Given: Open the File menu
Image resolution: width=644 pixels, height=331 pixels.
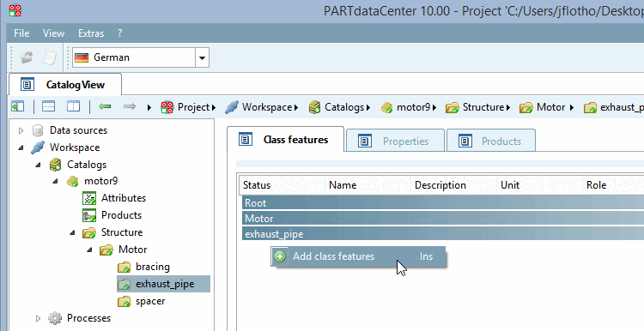Looking at the screenshot, I should click(21, 33).
